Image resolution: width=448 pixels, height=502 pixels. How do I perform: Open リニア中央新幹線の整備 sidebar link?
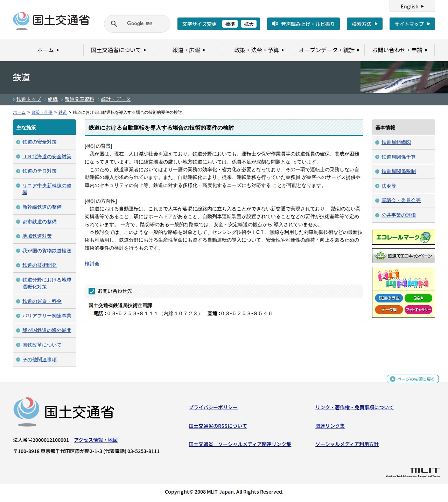[47, 189]
